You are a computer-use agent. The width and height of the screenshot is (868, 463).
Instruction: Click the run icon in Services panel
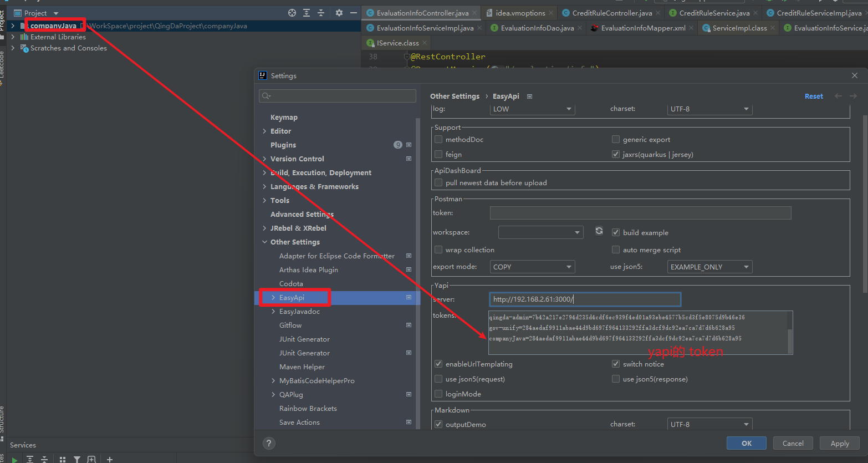pos(14,459)
